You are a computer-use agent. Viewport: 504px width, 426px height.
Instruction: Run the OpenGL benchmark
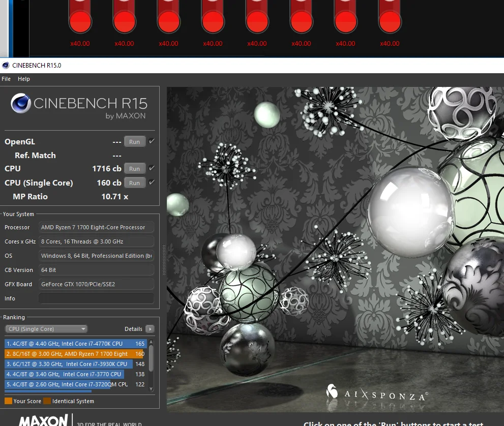(x=134, y=142)
